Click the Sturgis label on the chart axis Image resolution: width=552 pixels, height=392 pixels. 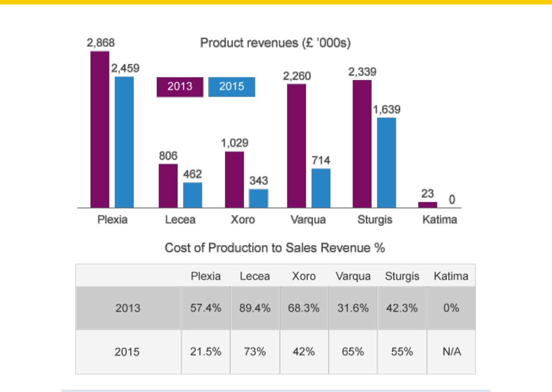point(374,220)
